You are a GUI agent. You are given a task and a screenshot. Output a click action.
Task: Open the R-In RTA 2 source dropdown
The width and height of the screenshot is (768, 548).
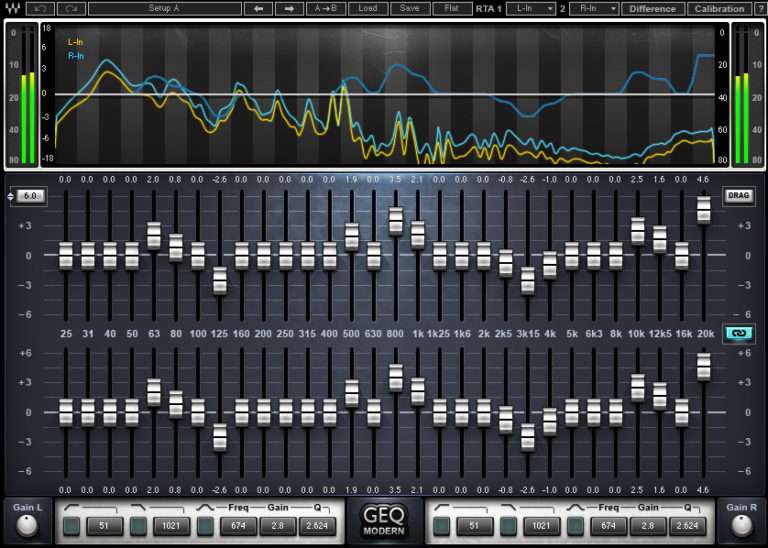coord(594,8)
